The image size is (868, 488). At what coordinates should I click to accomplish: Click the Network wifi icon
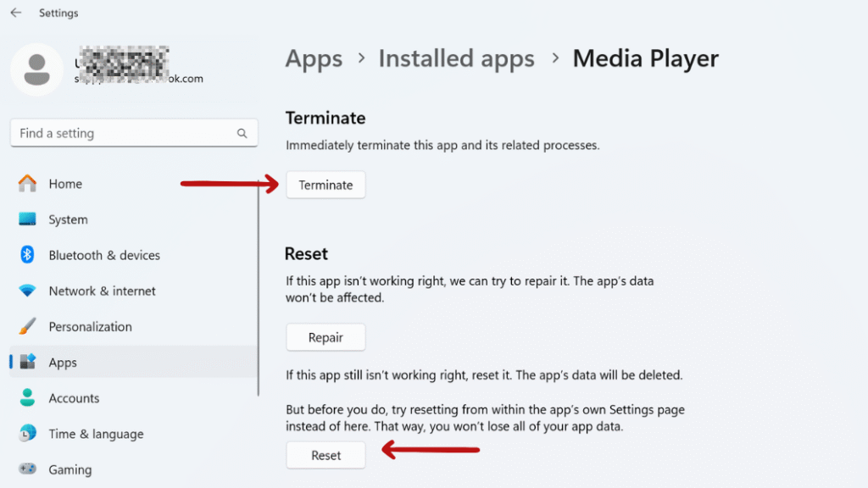pos(27,291)
